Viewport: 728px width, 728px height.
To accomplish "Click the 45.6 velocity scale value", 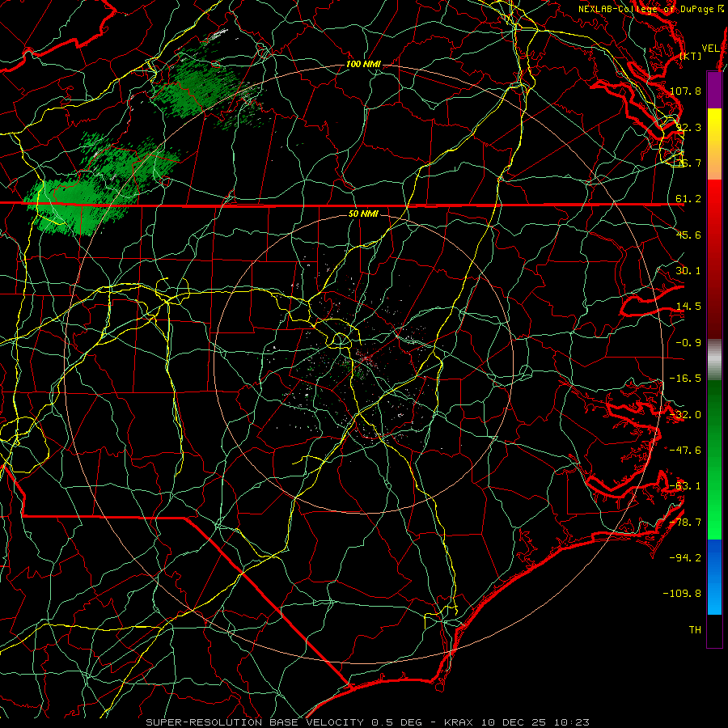I will pos(688,235).
